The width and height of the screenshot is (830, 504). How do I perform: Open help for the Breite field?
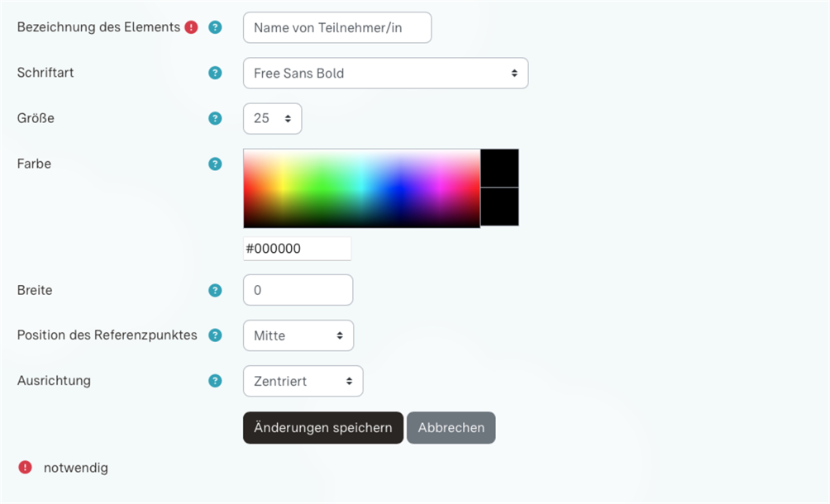[215, 290]
